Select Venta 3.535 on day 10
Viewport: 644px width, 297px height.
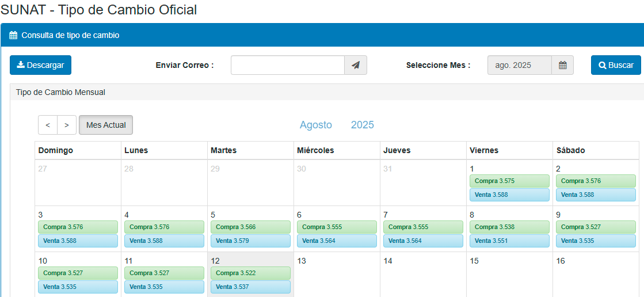click(78, 287)
